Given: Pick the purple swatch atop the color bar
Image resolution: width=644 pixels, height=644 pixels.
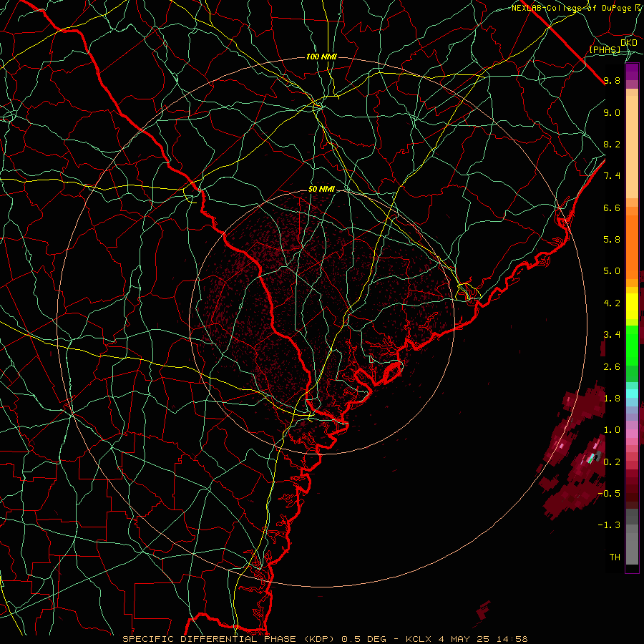Looking at the screenshot, I should [x=632, y=72].
